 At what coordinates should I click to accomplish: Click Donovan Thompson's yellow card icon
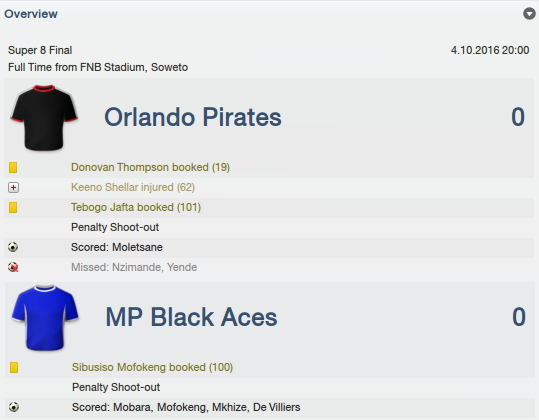(13, 167)
